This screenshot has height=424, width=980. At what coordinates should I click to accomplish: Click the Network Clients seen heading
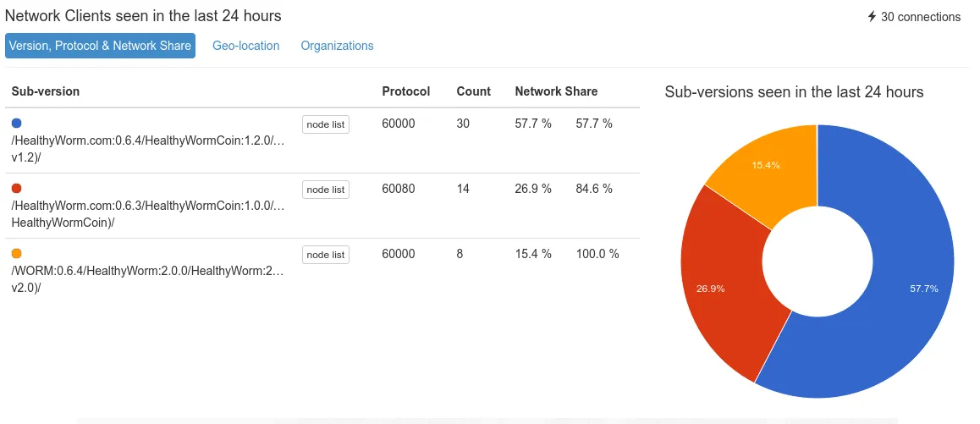pyautogui.click(x=143, y=15)
